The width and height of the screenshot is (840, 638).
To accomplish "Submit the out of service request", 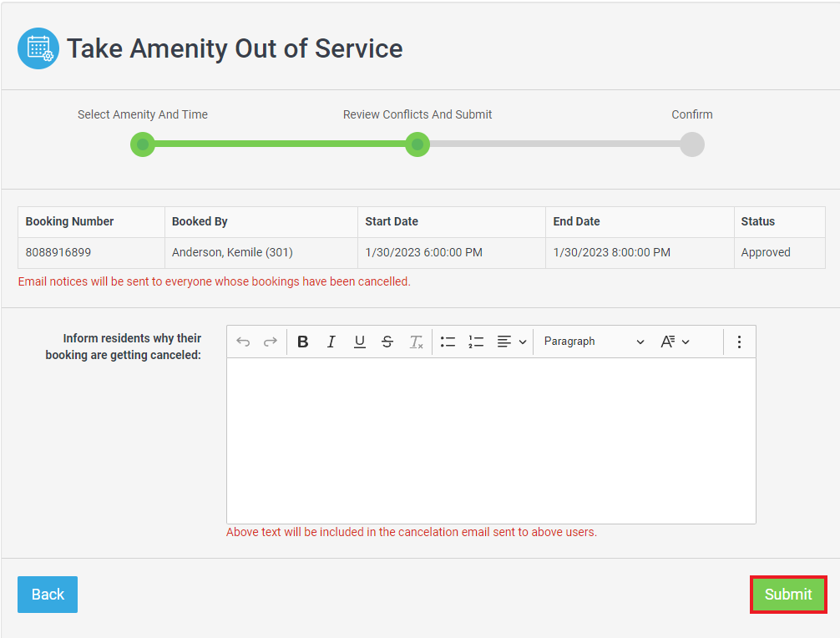I will coord(788,595).
